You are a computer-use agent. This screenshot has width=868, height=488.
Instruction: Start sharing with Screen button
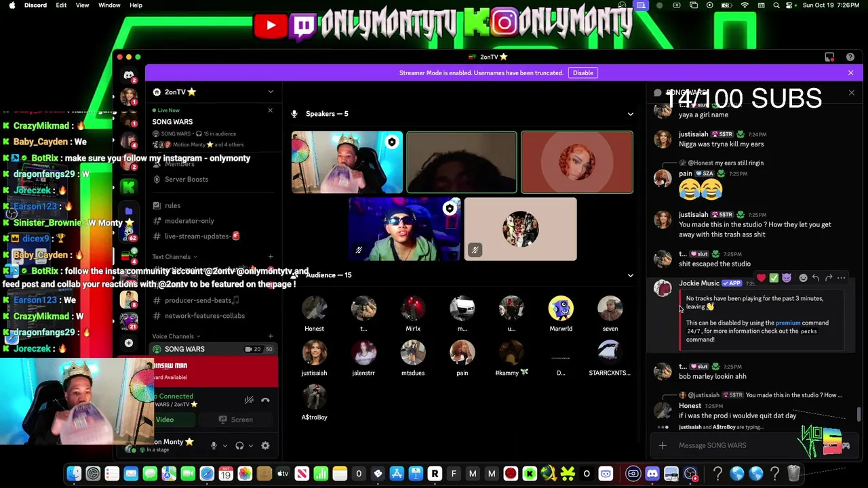pos(236,420)
